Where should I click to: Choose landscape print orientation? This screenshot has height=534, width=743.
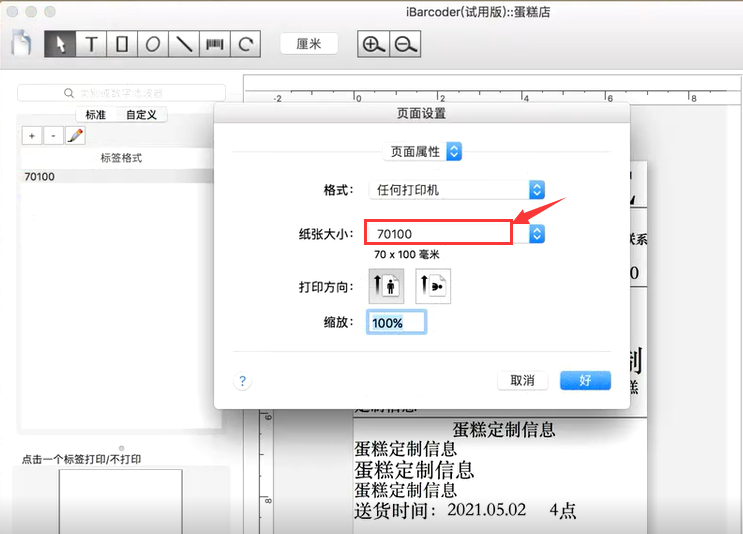(433, 286)
